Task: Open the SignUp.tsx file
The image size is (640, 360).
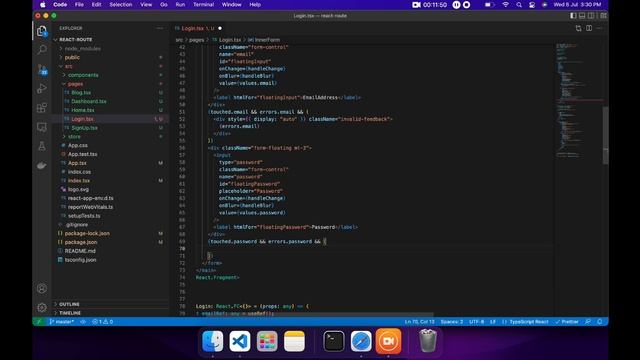Action: pyautogui.click(x=84, y=128)
